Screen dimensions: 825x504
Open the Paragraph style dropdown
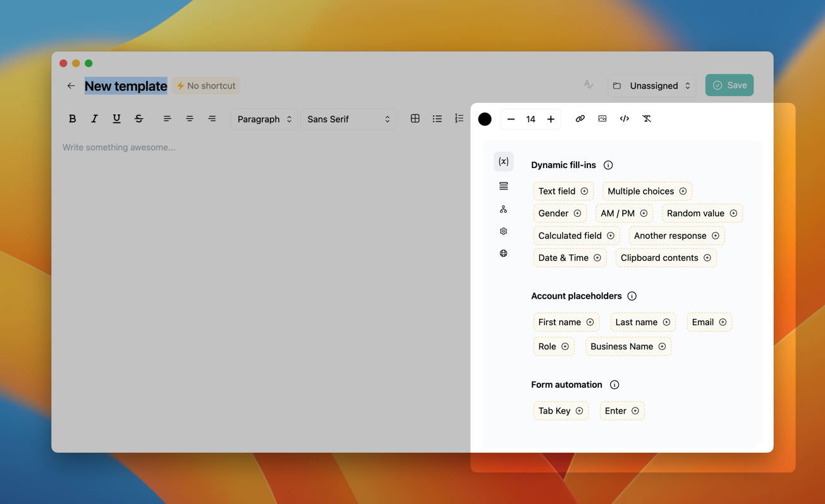(x=264, y=119)
